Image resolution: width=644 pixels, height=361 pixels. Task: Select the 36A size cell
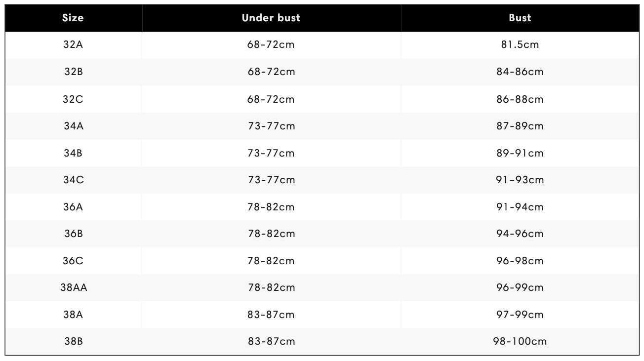coord(73,207)
